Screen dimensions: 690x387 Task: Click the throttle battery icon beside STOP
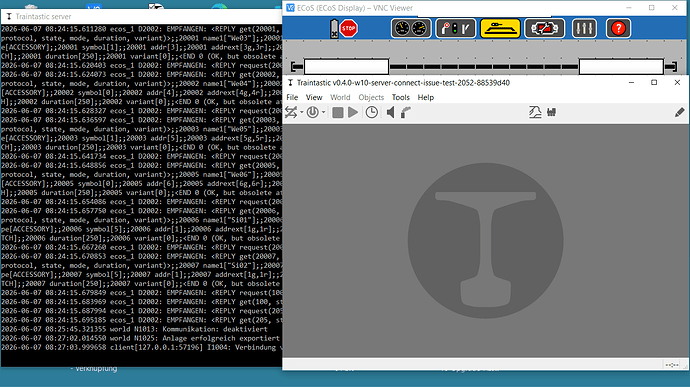[x=334, y=29]
